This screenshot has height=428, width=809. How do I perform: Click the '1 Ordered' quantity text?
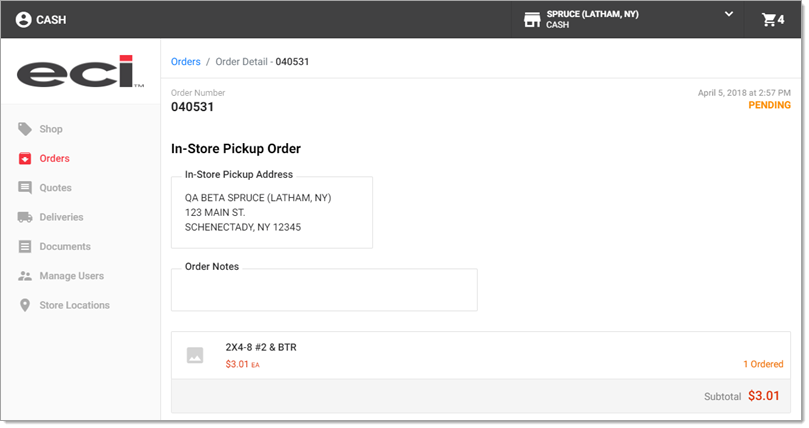point(763,364)
